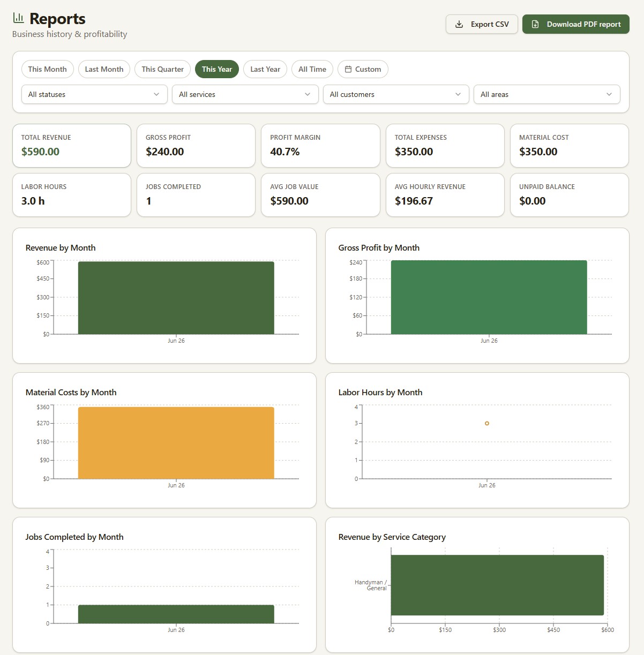This screenshot has height=655, width=644.
Task: Click the dark green Revenue by Month bar
Action: pos(176,298)
